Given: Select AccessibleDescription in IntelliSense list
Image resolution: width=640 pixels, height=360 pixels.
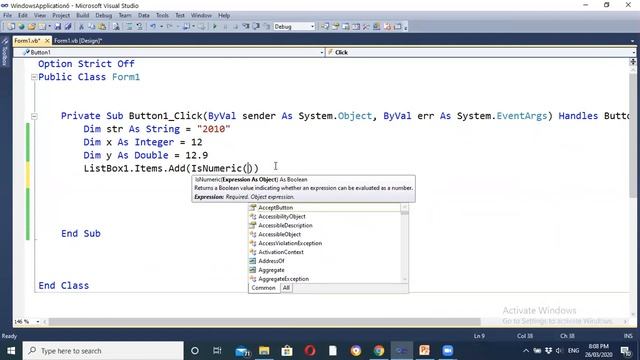Looking at the screenshot, I should pos(285,225).
